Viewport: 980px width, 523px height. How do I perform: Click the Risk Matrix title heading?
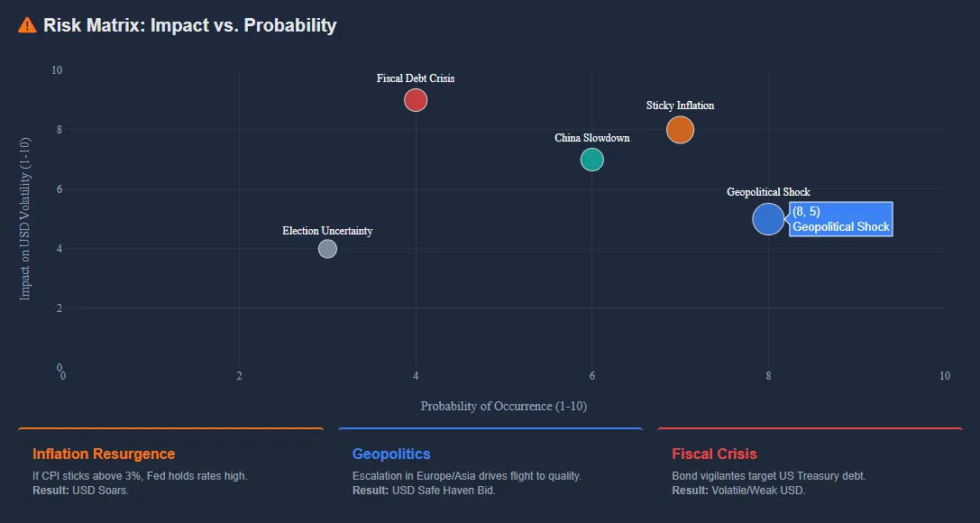pos(189,25)
